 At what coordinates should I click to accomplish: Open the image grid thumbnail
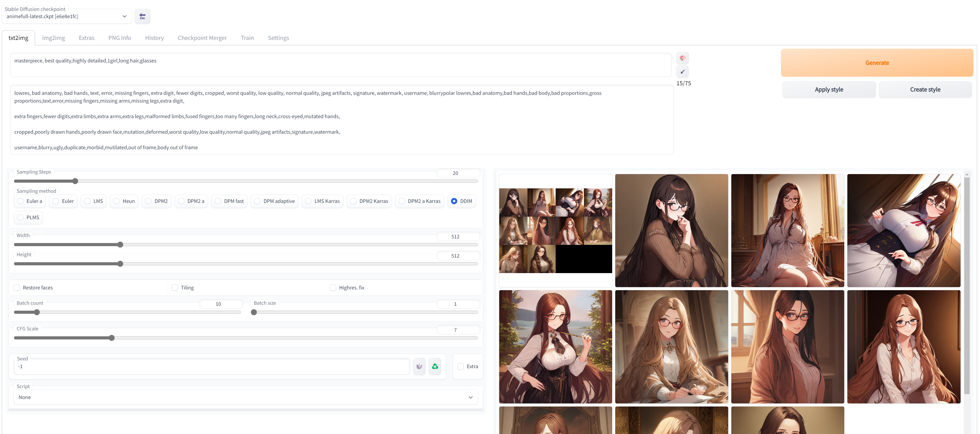point(555,231)
